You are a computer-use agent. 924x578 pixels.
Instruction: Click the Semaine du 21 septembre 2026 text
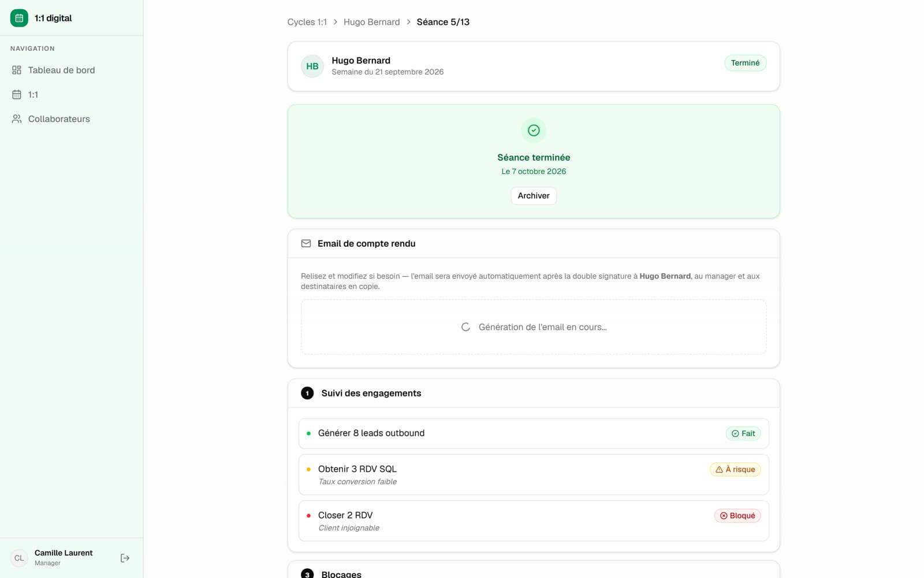point(388,72)
